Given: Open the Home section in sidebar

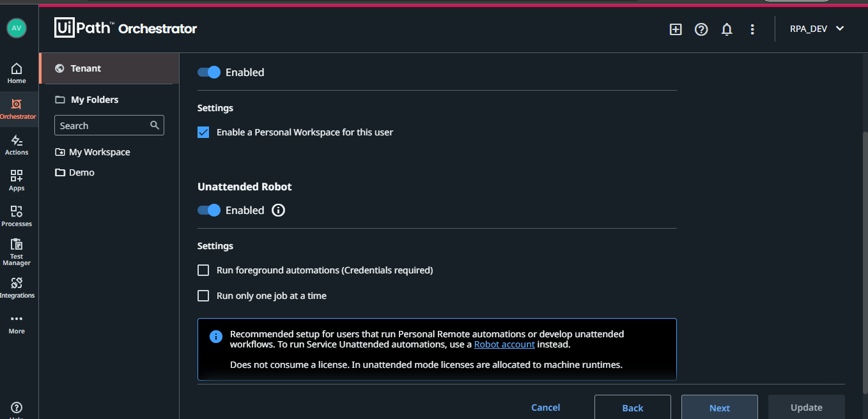Looking at the screenshot, I should (17, 73).
